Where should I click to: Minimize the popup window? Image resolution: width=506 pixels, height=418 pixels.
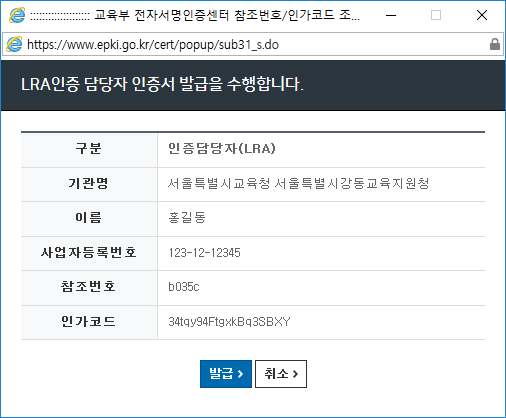click(x=391, y=15)
